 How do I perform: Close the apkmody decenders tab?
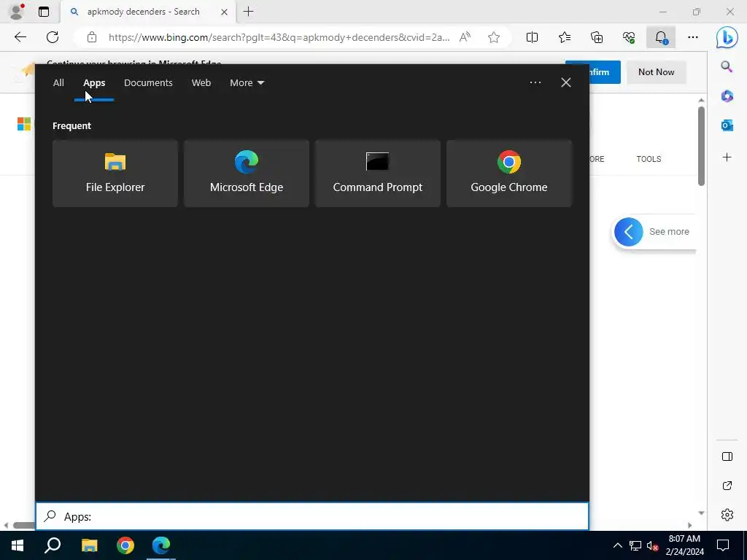(224, 12)
